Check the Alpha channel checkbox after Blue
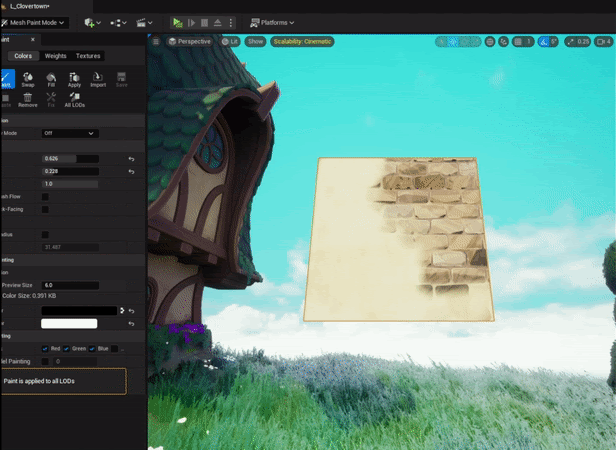Image resolution: width=616 pixels, height=450 pixels. pos(114,349)
